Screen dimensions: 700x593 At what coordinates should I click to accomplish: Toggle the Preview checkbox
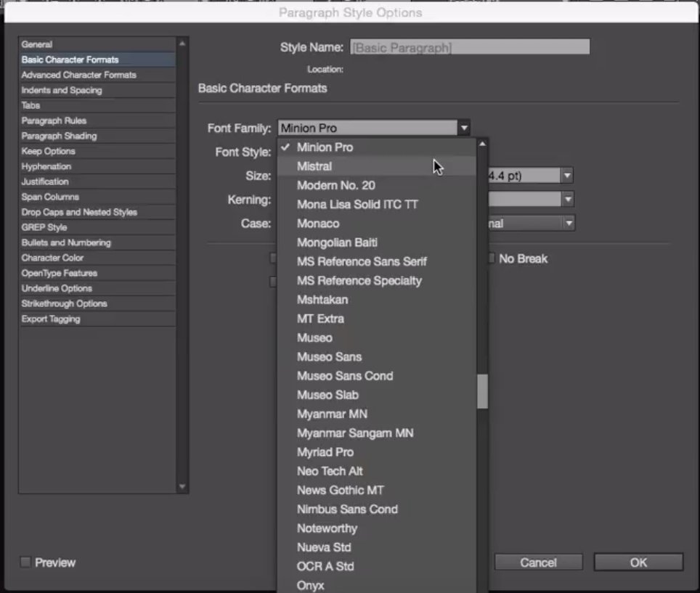(x=25, y=563)
